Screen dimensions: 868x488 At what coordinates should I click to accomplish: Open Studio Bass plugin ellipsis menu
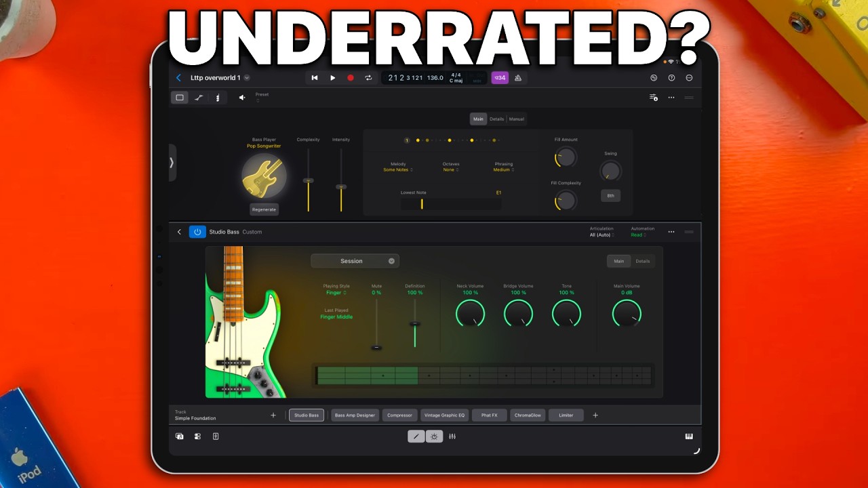point(671,232)
